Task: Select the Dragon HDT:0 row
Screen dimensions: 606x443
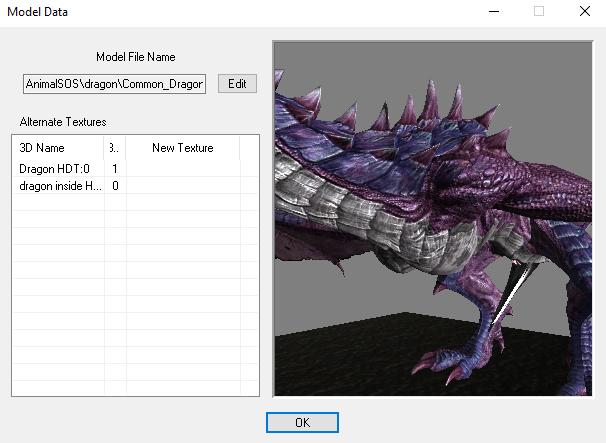Action: pos(135,169)
